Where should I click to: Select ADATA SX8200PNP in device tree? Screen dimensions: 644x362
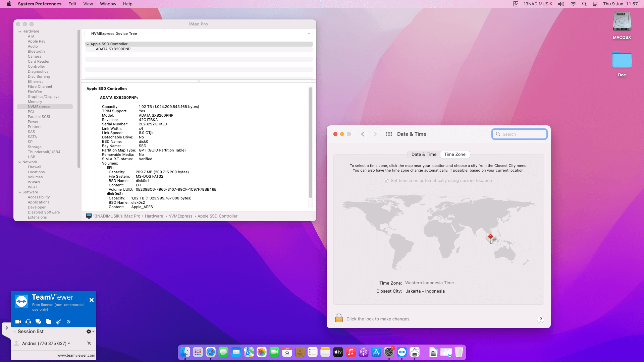click(113, 49)
